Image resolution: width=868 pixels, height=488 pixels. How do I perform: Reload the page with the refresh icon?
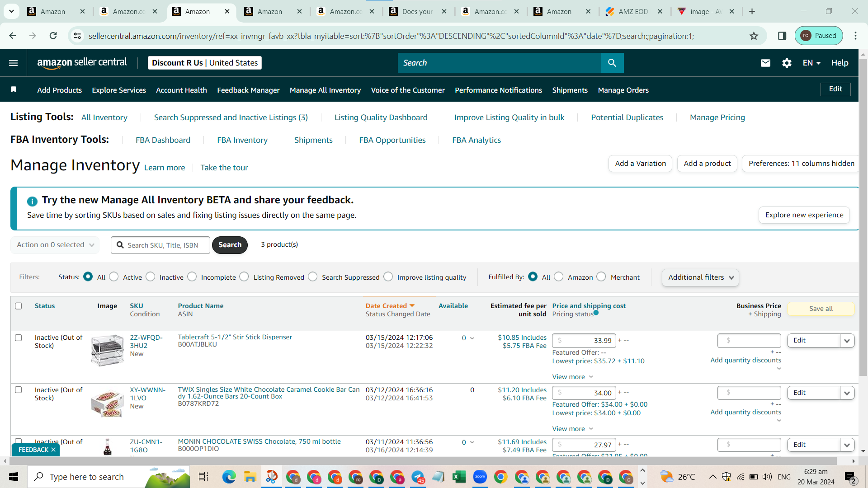(x=53, y=36)
